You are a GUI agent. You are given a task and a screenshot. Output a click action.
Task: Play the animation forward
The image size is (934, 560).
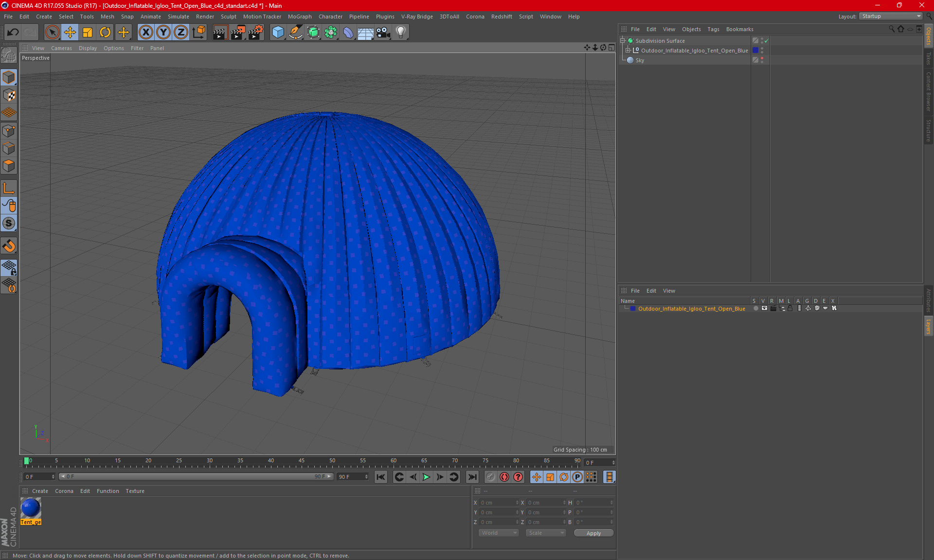coord(426,477)
